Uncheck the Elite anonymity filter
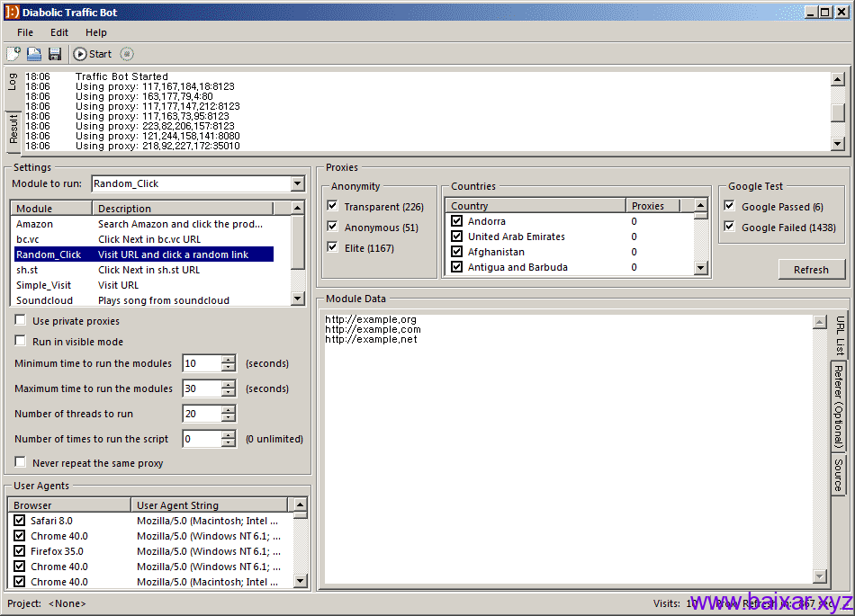 point(333,246)
